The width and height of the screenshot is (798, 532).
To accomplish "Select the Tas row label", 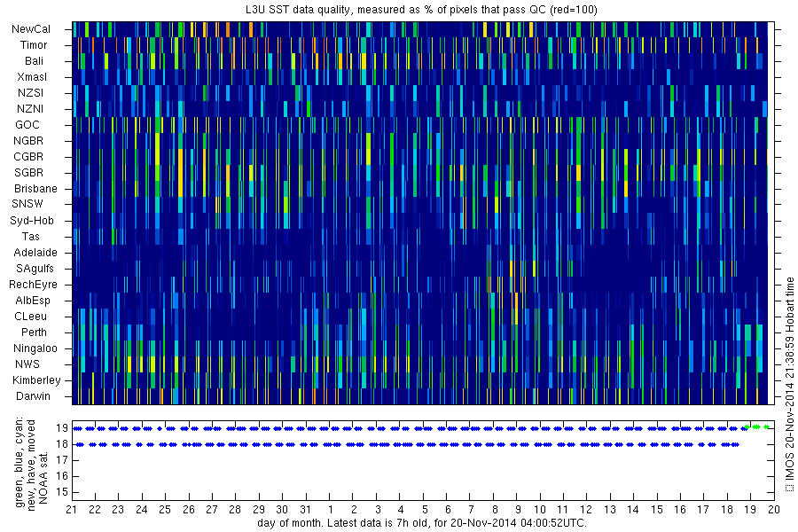I will [x=30, y=236].
